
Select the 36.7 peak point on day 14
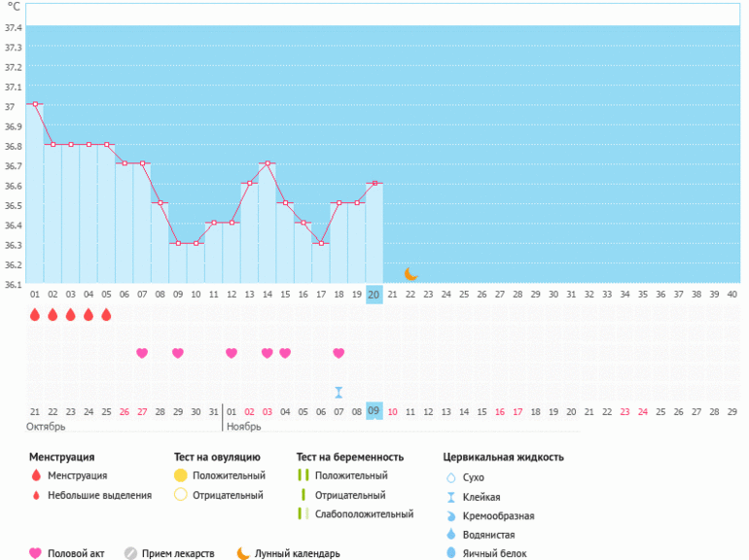(x=267, y=163)
